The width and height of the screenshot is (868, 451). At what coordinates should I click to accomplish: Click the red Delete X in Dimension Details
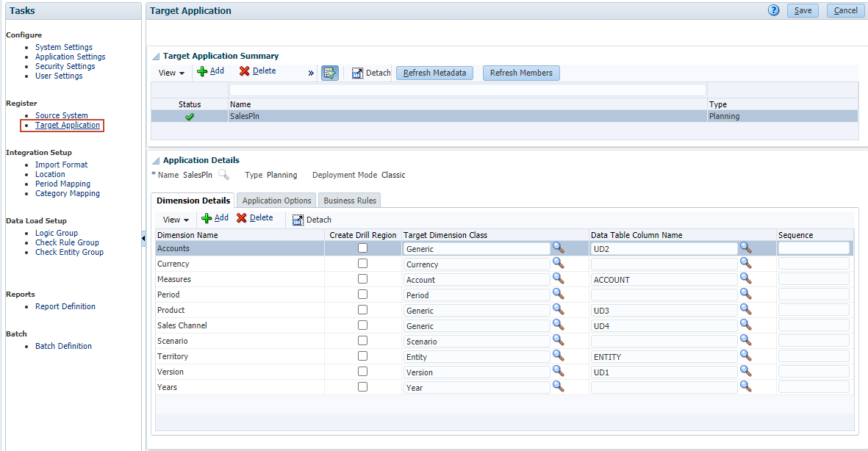coord(241,218)
